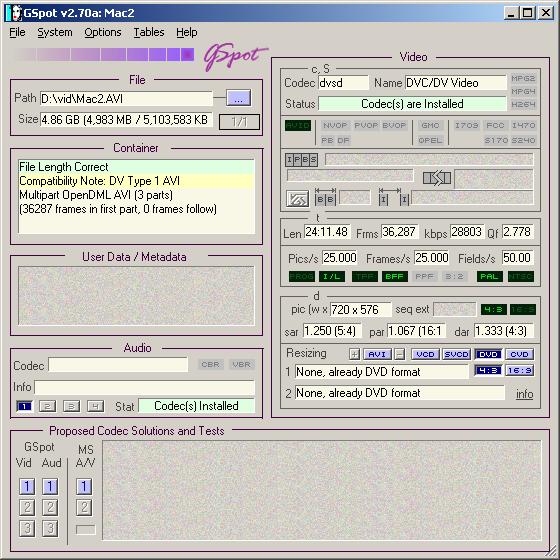This screenshot has height=560, width=560.
Task: Click the I-frame interval icon
Action: click(394, 197)
